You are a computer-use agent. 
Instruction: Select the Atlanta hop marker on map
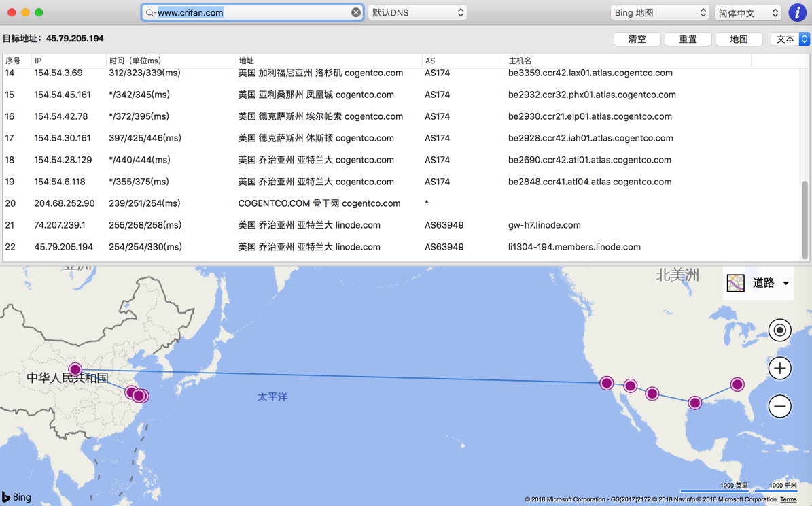737,385
